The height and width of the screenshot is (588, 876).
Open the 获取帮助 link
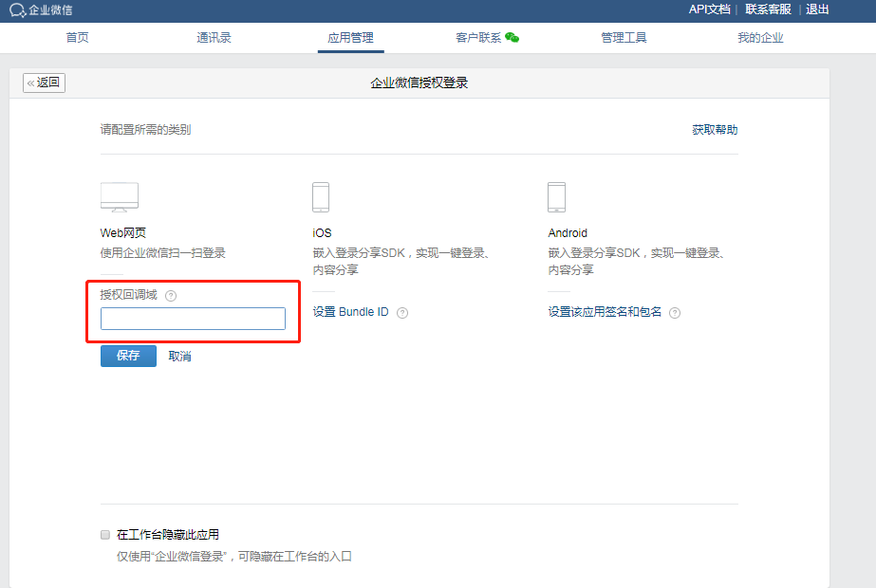[715, 130]
